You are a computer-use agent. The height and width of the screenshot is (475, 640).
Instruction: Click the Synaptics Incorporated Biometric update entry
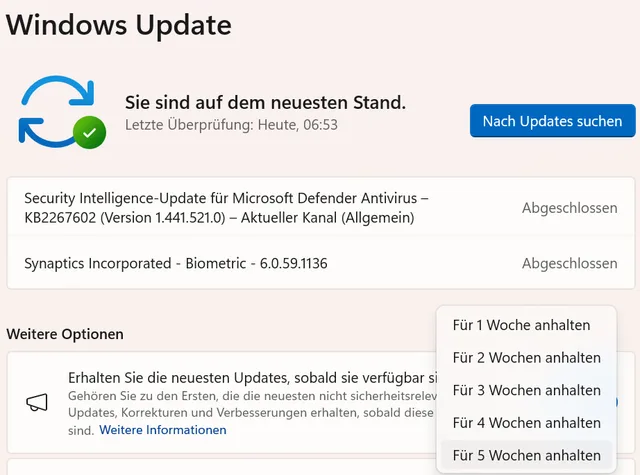point(176,264)
